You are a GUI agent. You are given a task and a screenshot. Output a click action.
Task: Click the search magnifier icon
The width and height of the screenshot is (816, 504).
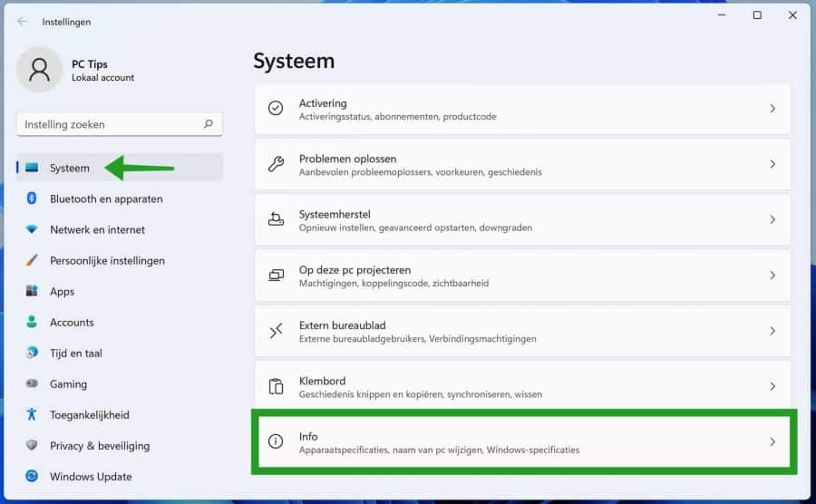[x=209, y=124]
